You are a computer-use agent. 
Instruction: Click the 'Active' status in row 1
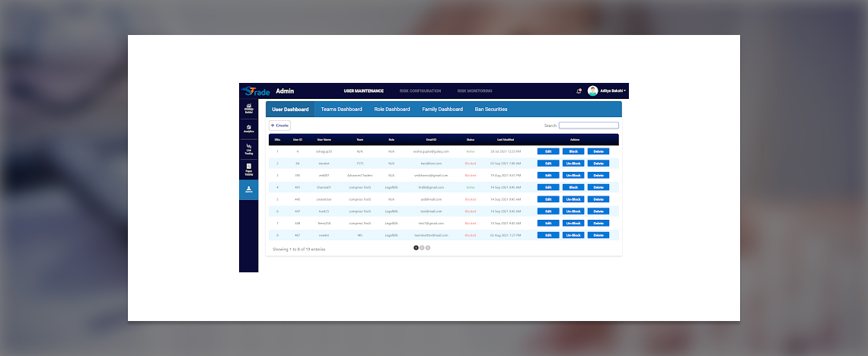pos(471,151)
